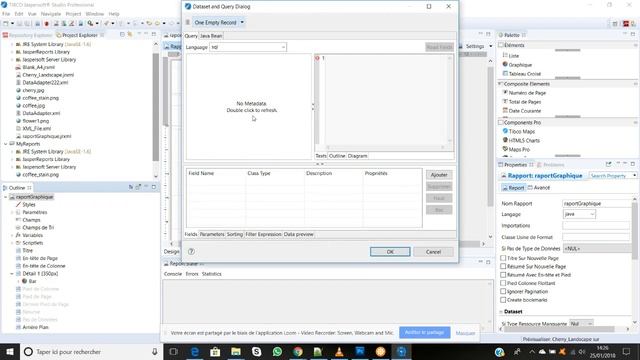This screenshot has width=640, height=360.
Task: Switch to the Avancé properties tab
Action: [539, 187]
